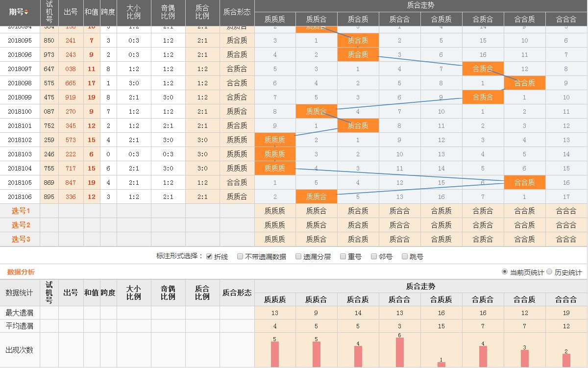This screenshot has height=368, width=588.
Task: Click the 质合合 occurrence bar showing 6
Action: point(400,352)
